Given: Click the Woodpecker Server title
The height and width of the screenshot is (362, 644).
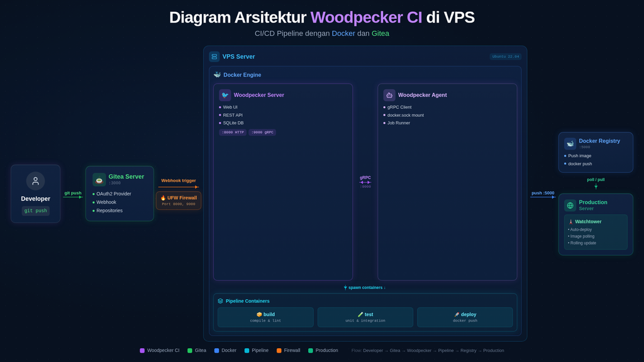Looking at the screenshot, I should coord(258,95).
